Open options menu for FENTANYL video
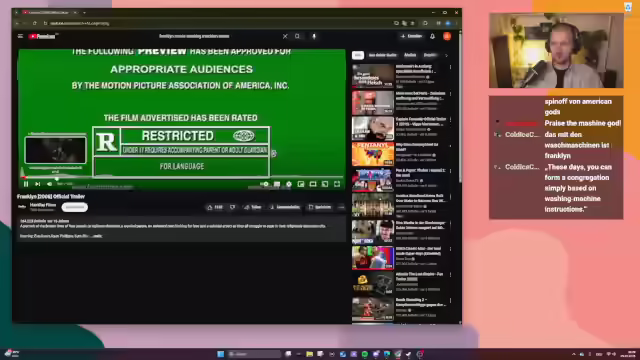The width and height of the screenshot is (640, 360). click(x=451, y=146)
